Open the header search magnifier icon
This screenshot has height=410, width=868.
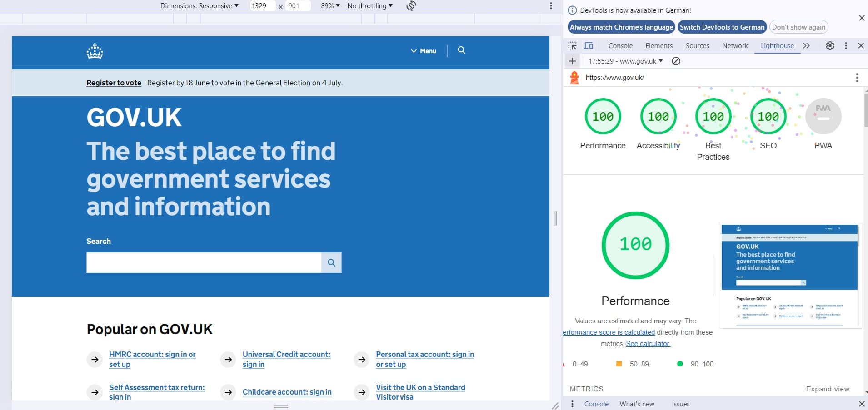[x=461, y=50]
